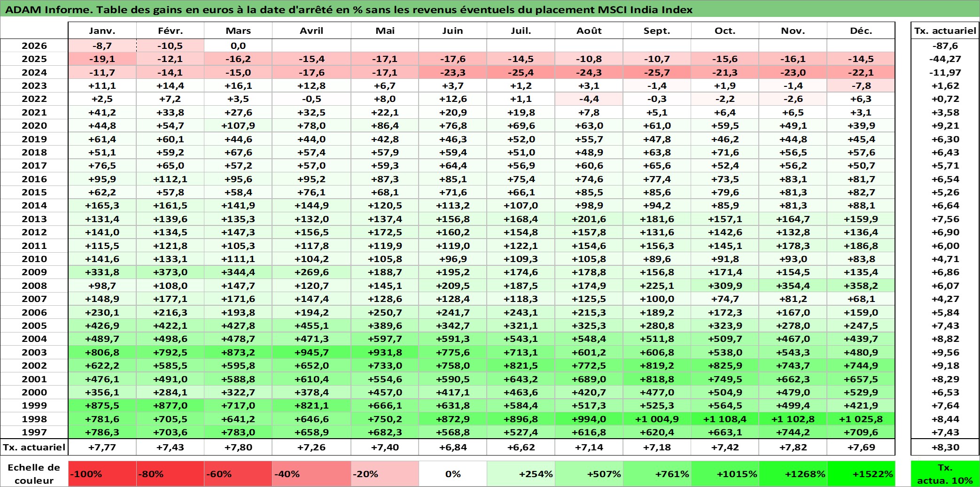Select the +877,0 cell in 1999
The width and height of the screenshot is (980, 487).
[170, 405]
